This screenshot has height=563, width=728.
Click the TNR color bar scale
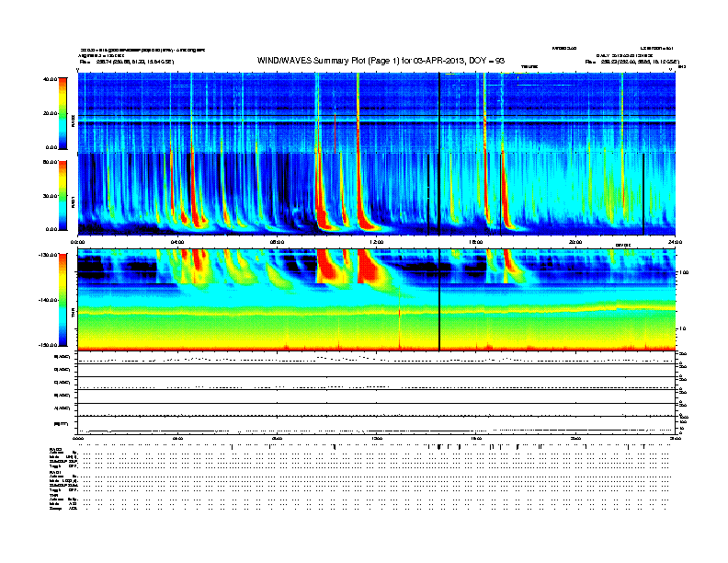coord(63,300)
